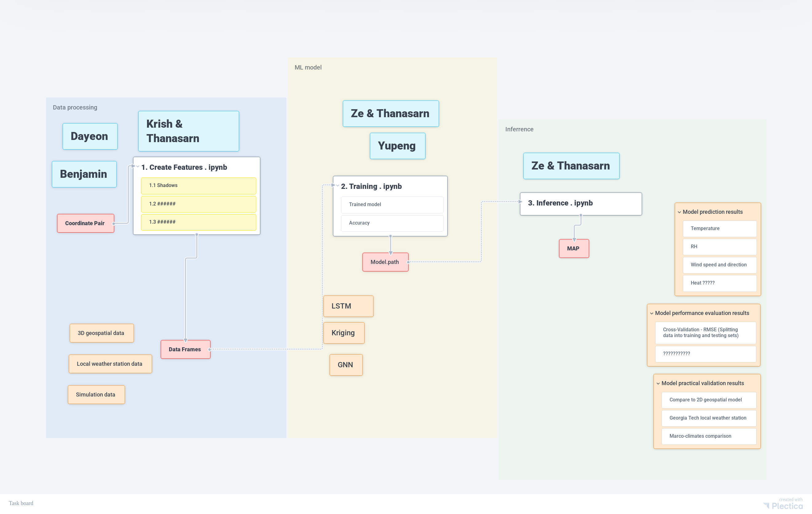Select the 3. Inference ipynb card
The height and width of the screenshot is (514, 812).
[x=580, y=203]
